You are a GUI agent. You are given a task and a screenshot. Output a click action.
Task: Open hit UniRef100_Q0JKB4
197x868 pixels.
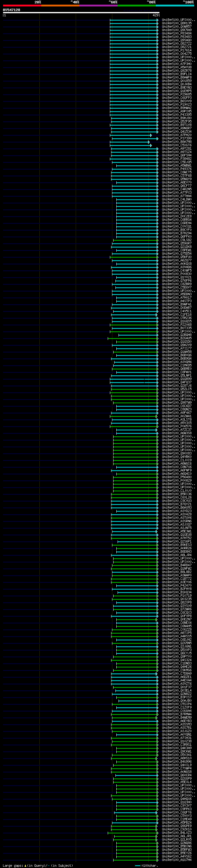pos(177,84)
